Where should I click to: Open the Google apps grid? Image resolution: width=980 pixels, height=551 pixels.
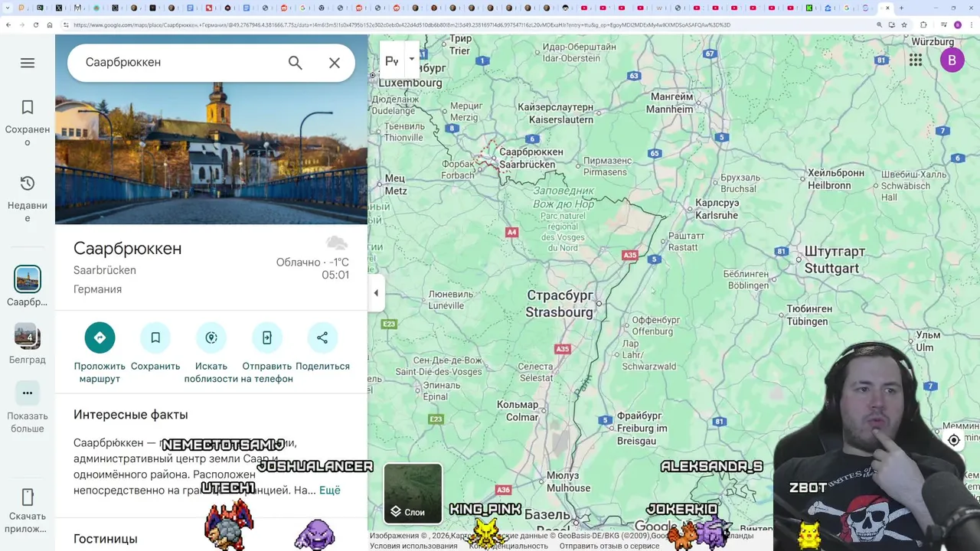coord(916,60)
